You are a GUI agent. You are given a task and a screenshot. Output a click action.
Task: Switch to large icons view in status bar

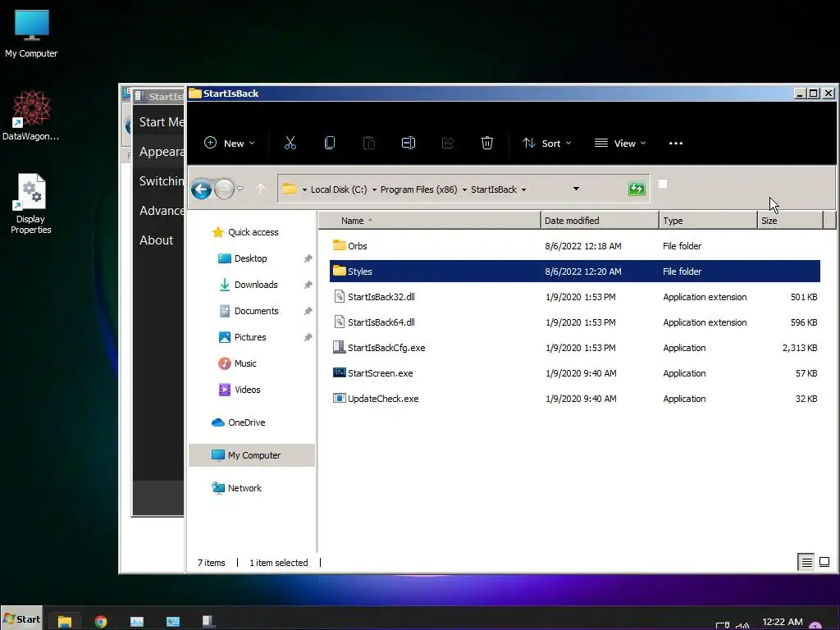tap(824, 562)
